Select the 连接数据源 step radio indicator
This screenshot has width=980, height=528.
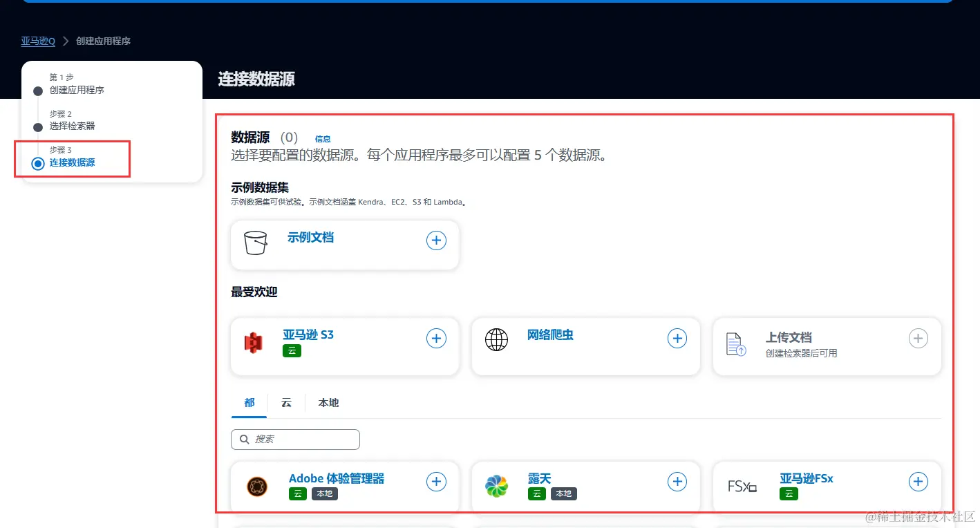pyautogui.click(x=38, y=164)
